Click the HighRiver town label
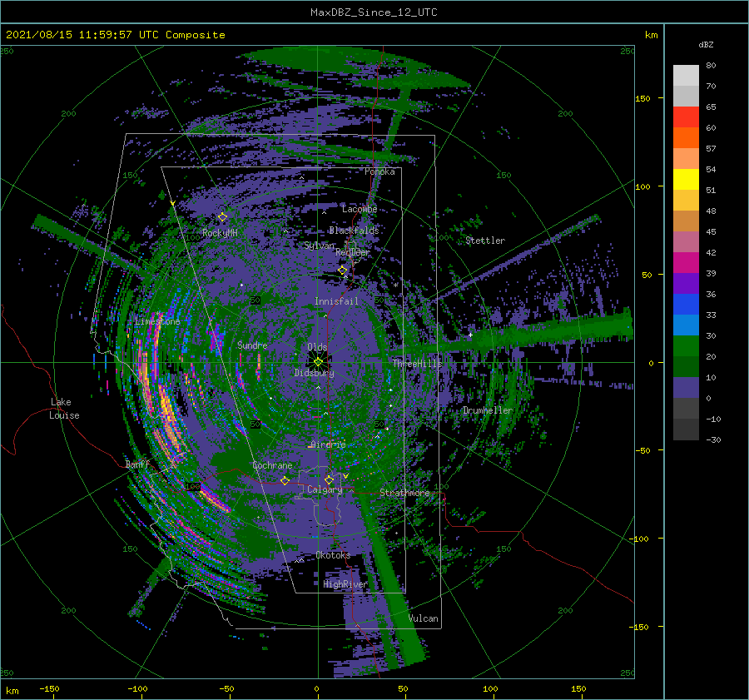 pos(345,584)
